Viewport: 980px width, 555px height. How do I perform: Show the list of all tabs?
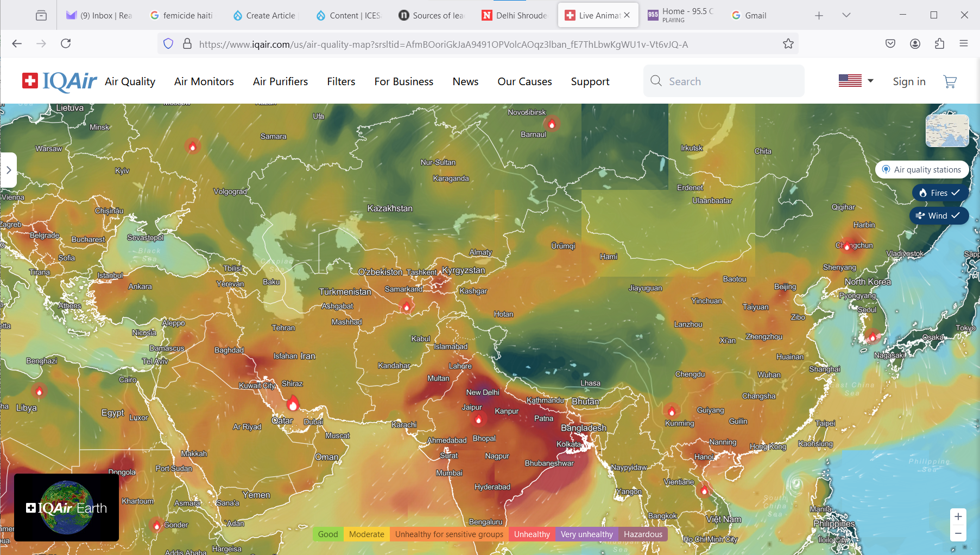[846, 15]
